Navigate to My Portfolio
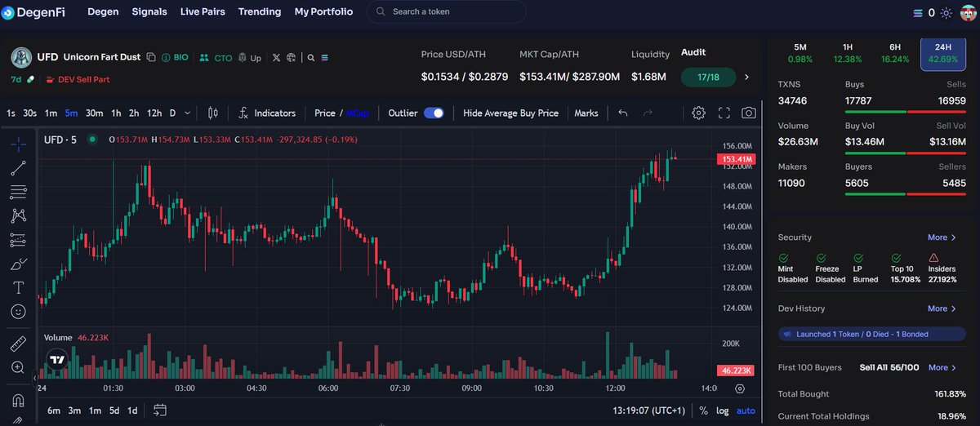980x426 pixels. tap(324, 12)
